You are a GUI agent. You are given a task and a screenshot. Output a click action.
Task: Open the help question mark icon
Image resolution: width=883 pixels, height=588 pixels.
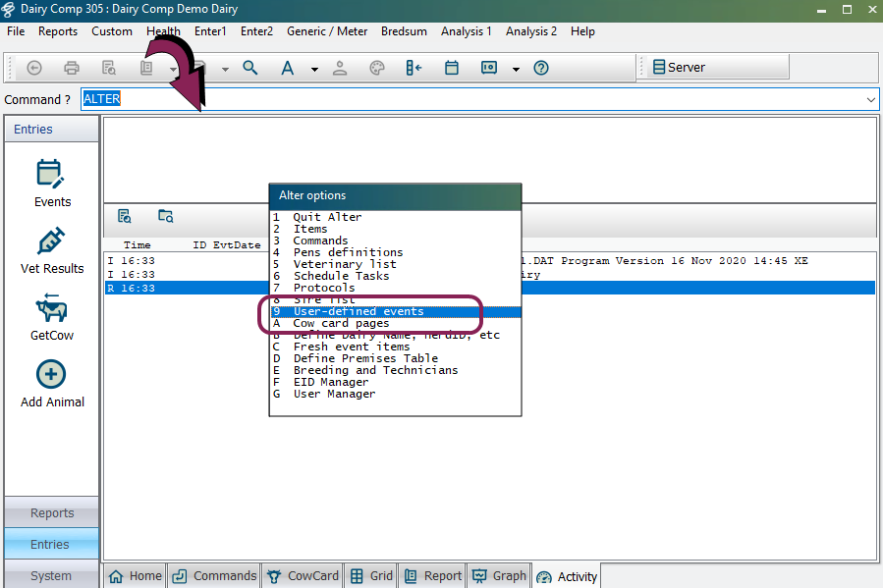(x=541, y=68)
